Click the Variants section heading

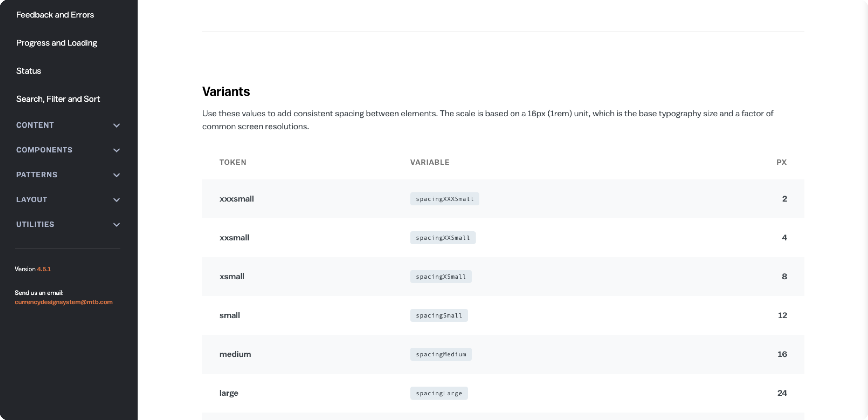click(x=226, y=91)
